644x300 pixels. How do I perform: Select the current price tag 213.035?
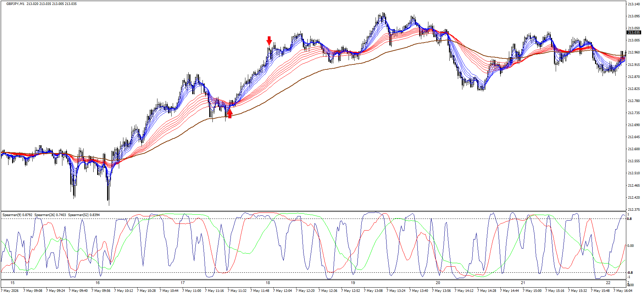pos(634,33)
